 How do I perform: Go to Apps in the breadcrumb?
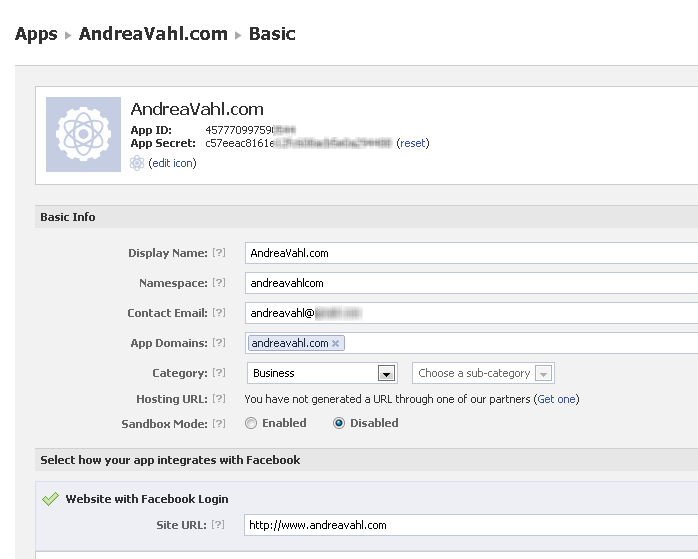(36, 34)
